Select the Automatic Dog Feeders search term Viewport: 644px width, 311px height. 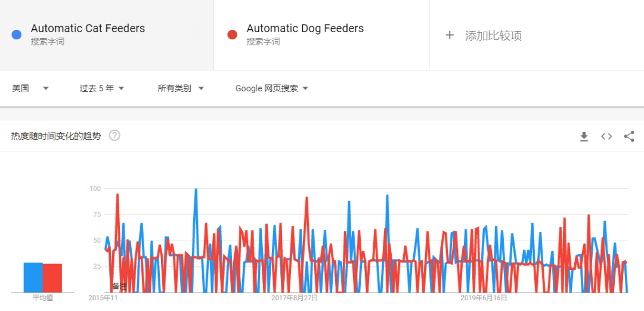[x=305, y=29]
